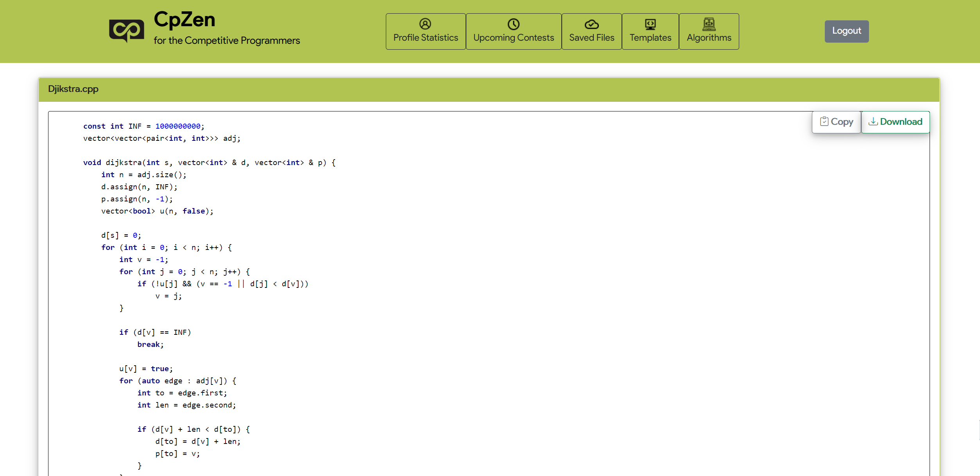Click the clipboard icon in the Copy button
The image size is (980, 476).
pyautogui.click(x=824, y=122)
